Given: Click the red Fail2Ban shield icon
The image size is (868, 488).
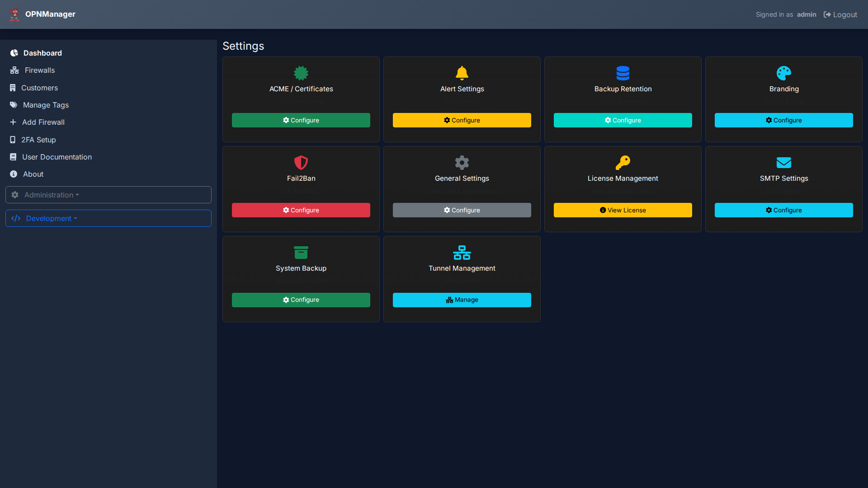Looking at the screenshot, I should point(301,162).
